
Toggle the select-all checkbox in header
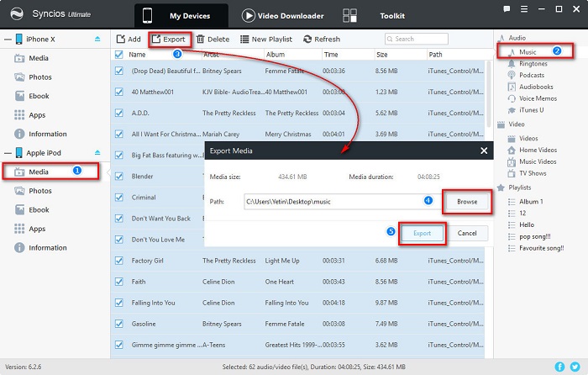point(119,55)
